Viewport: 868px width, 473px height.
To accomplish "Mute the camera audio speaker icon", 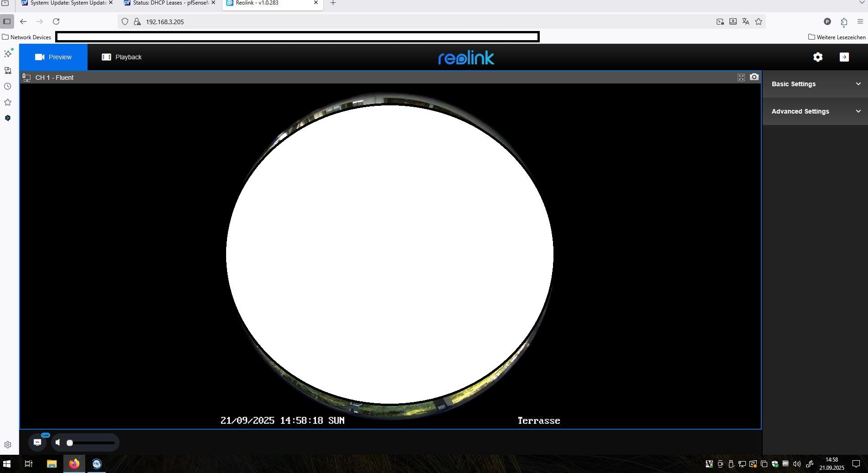I will click(58, 442).
